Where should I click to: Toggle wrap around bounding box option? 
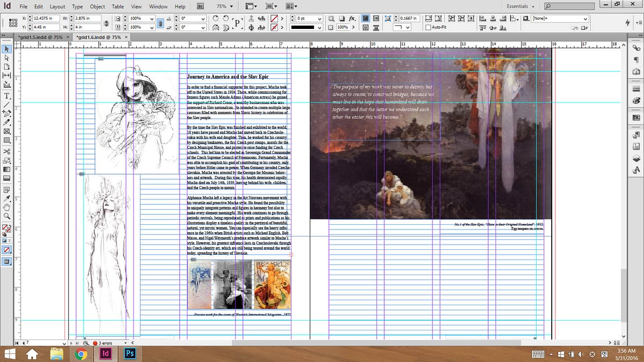[x=375, y=18]
